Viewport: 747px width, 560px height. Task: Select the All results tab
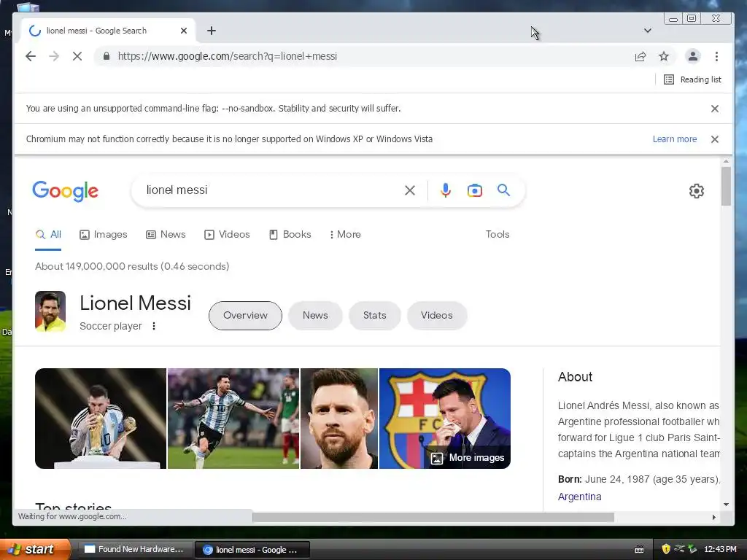49,234
